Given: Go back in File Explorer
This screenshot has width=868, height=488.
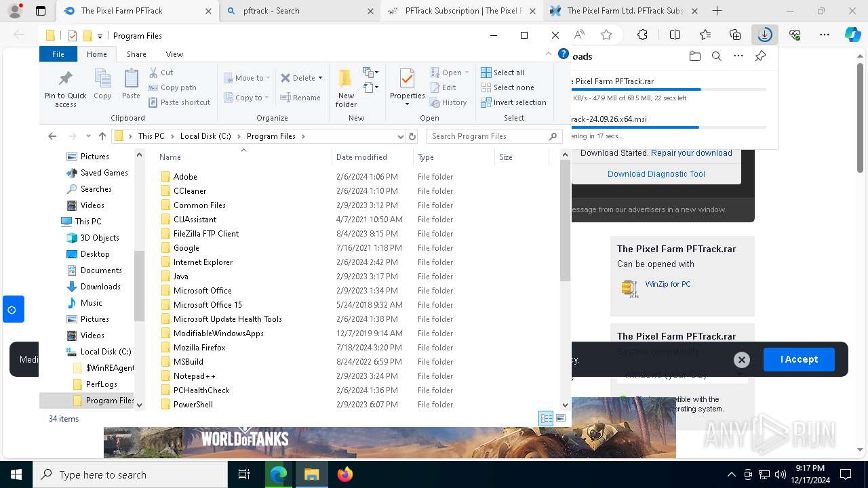Looking at the screenshot, I should click(52, 136).
